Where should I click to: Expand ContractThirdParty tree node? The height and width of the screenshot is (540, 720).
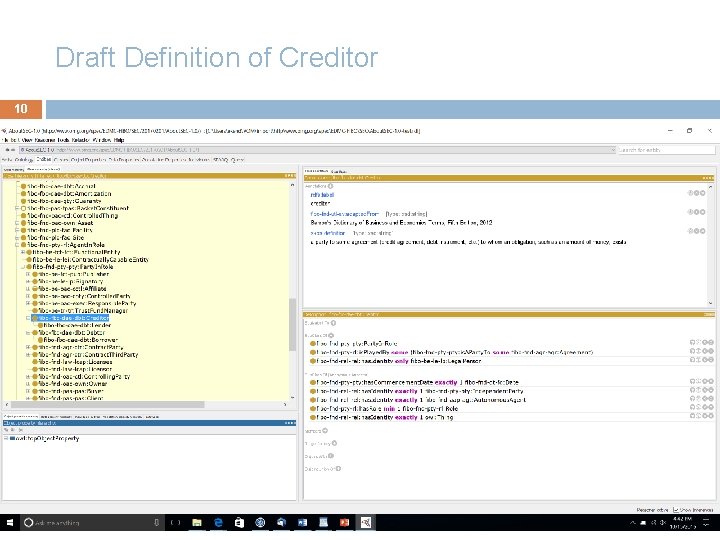[28, 354]
